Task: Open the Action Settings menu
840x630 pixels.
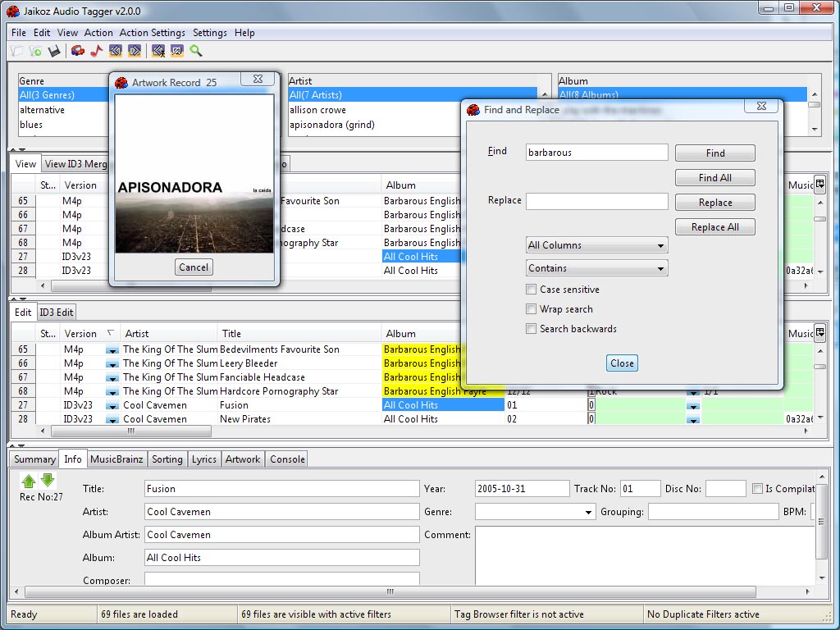Action: pyautogui.click(x=152, y=33)
